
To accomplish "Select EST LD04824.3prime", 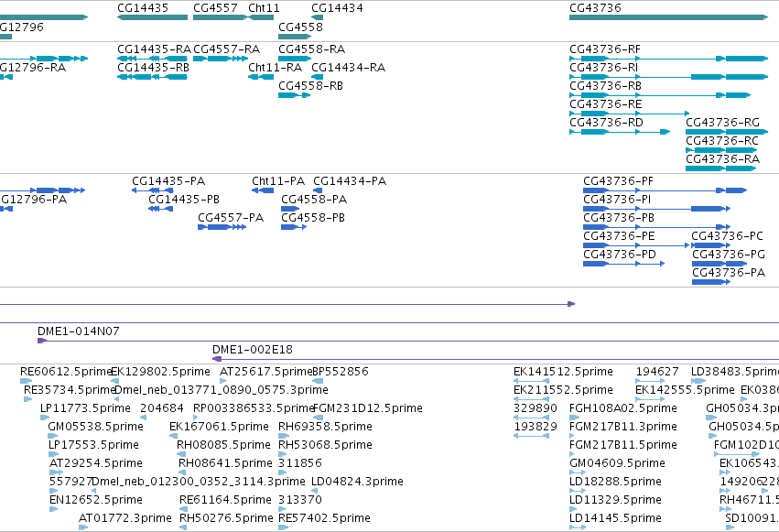I will [x=357, y=482].
